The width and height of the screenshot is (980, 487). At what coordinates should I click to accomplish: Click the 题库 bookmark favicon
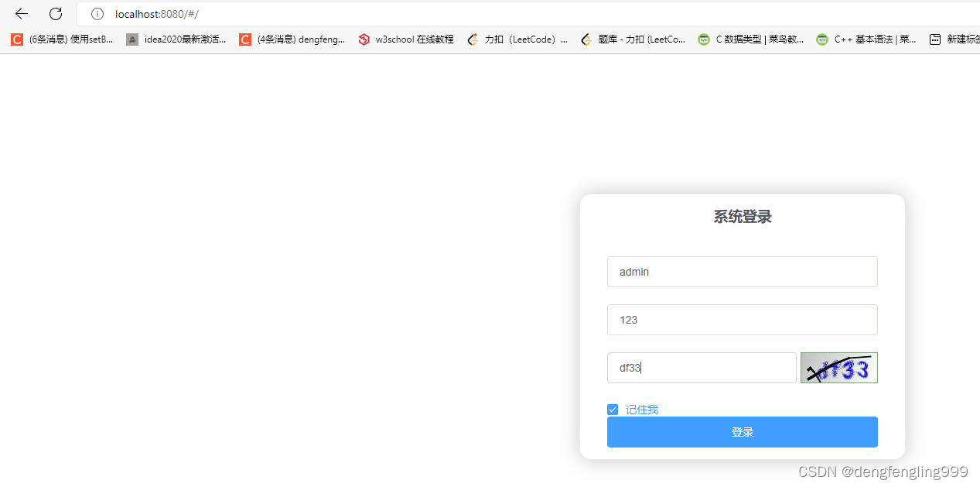[x=586, y=39]
